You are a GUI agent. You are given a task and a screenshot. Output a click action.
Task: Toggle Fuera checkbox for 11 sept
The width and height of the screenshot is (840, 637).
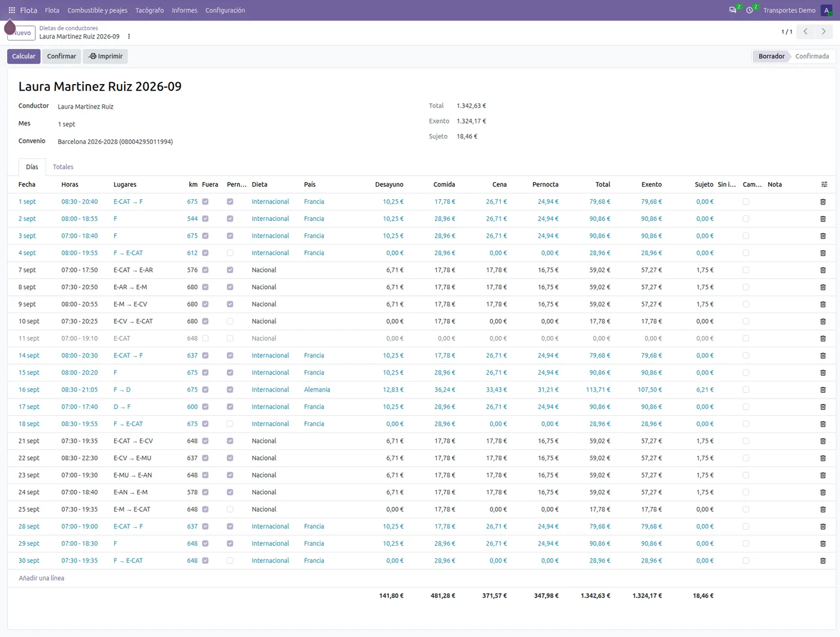click(x=205, y=339)
